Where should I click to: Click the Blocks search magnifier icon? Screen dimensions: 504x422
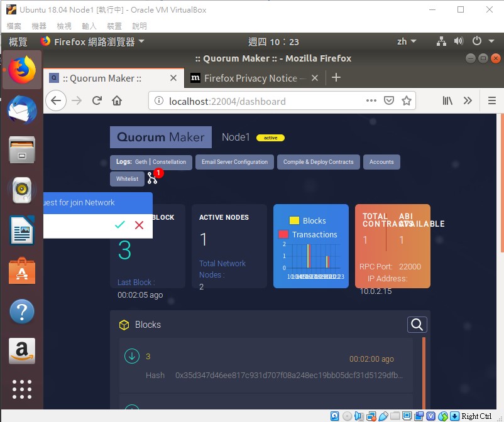click(417, 325)
